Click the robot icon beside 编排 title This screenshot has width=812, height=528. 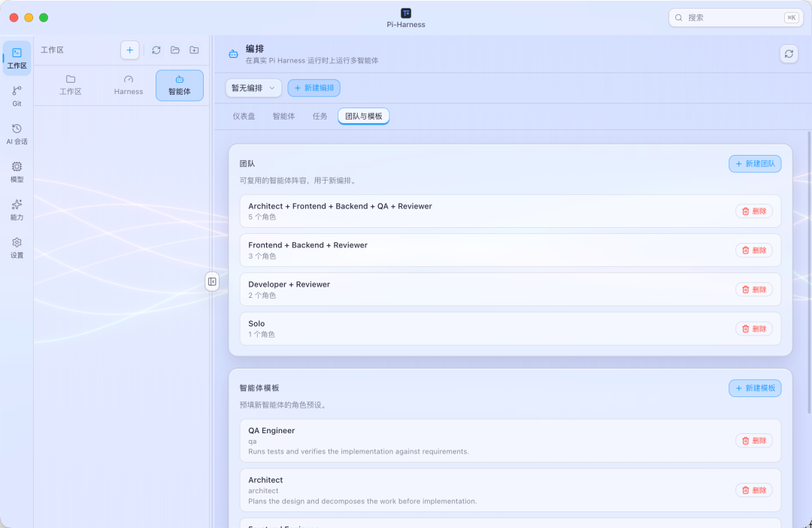click(x=234, y=54)
